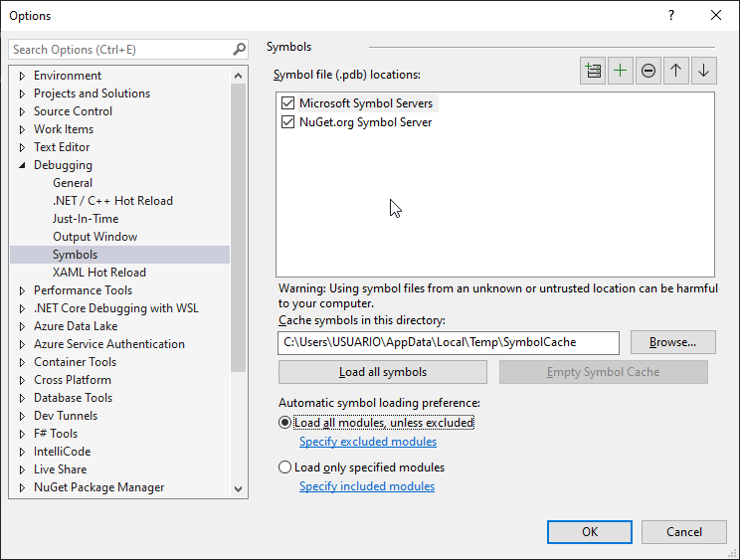Close the Options dialog
Screen dimensions: 740x560
(x=716, y=16)
